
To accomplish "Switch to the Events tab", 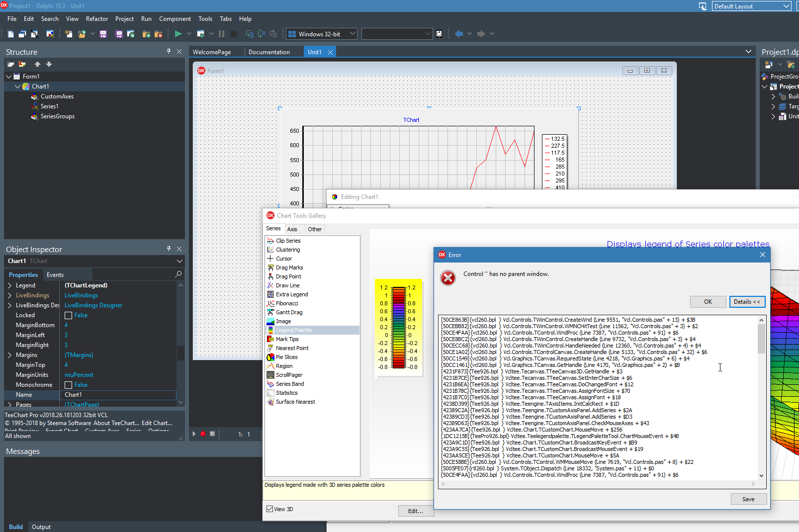I will (55, 274).
